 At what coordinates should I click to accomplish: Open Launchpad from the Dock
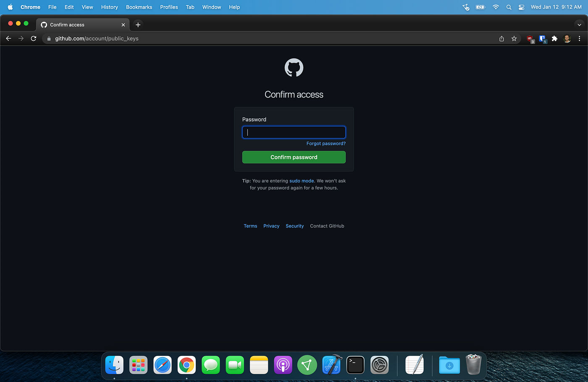click(138, 365)
